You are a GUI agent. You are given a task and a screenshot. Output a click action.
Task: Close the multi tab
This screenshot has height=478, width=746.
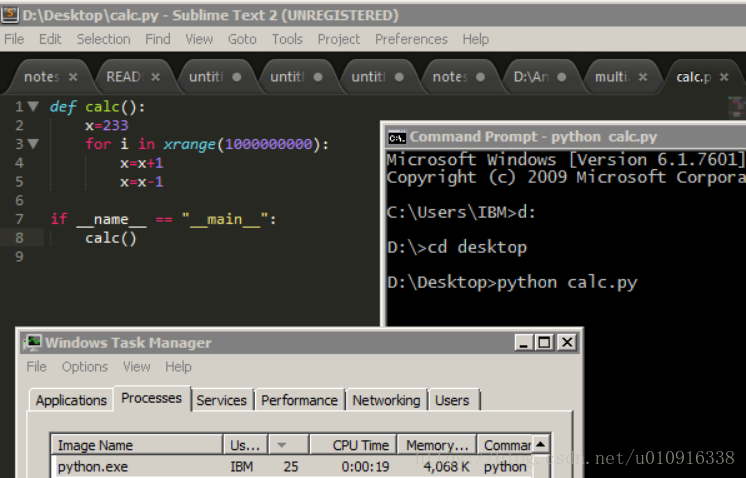click(x=643, y=77)
